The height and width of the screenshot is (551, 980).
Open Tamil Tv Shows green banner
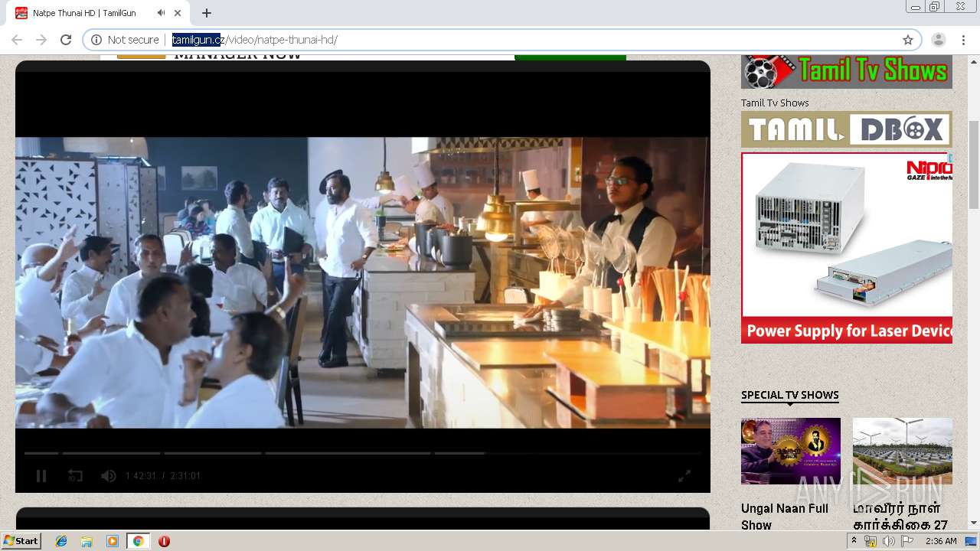click(x=847, y=72)
